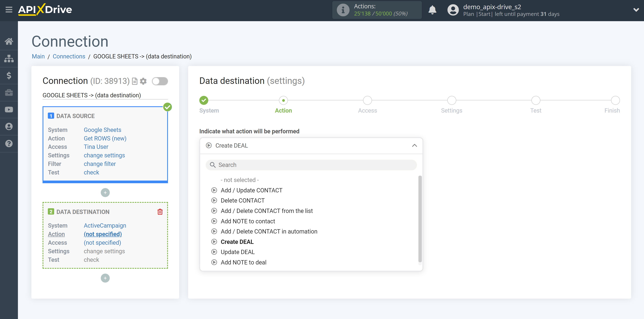Select the Access step
This screenshot has width=644, height=319.
368,100
